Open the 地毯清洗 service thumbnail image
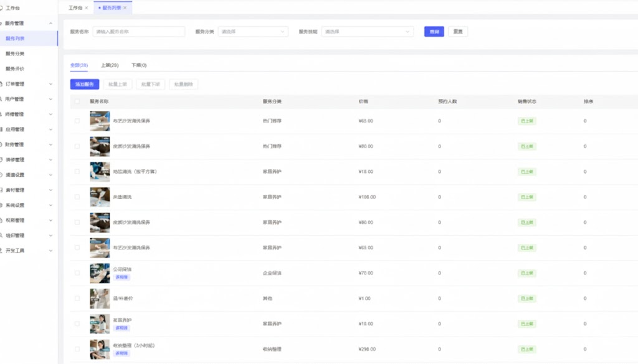 [100, 172]
